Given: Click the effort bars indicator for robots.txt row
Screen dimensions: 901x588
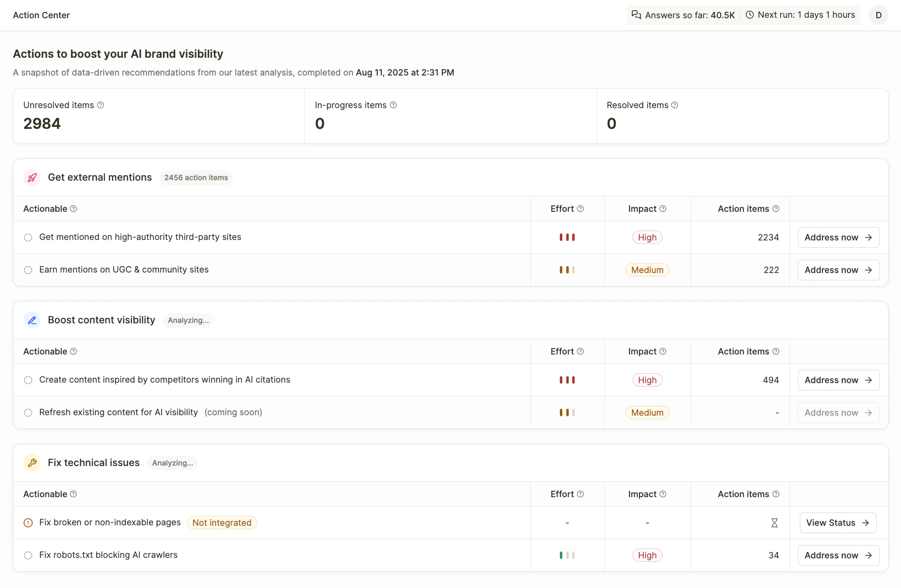Looking at the screenshot, I should click(x=567, y=555).
